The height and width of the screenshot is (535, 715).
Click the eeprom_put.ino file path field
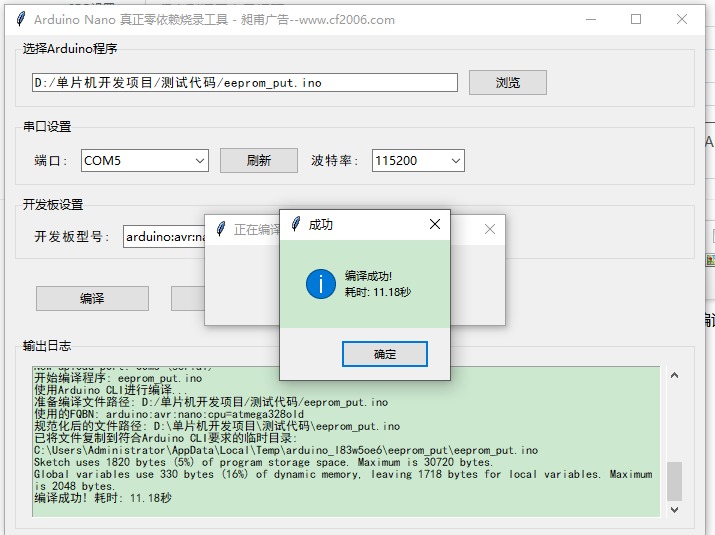[244, 83]
